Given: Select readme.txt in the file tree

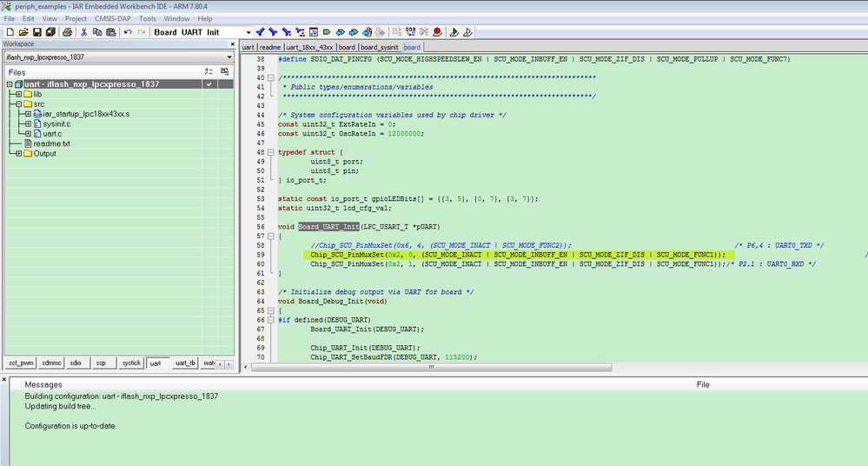Looking at the screenshot, I should (51, 143).
